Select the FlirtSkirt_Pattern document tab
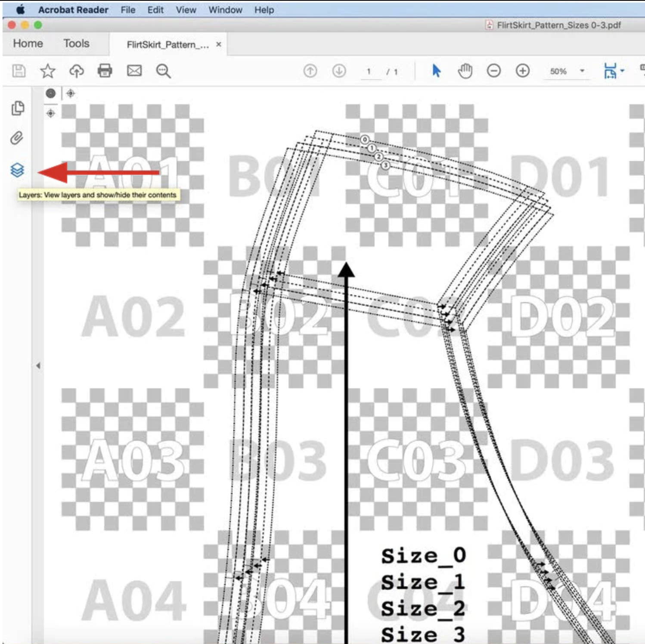Screen dimensions: 645x644 point(167,45)
